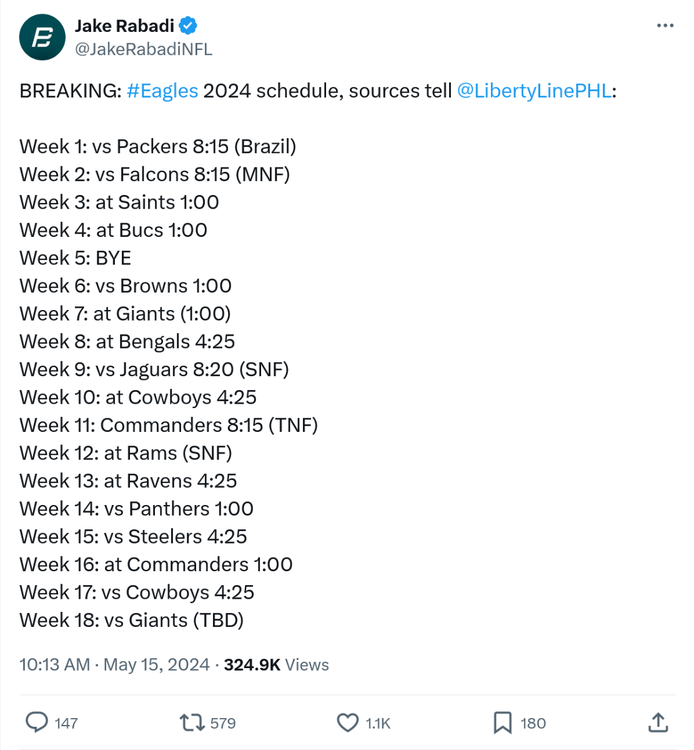694x750 pixels.
Task: Click the "Week 18: vs Giants (TBD)" line
Action: (x=131, y=620)
